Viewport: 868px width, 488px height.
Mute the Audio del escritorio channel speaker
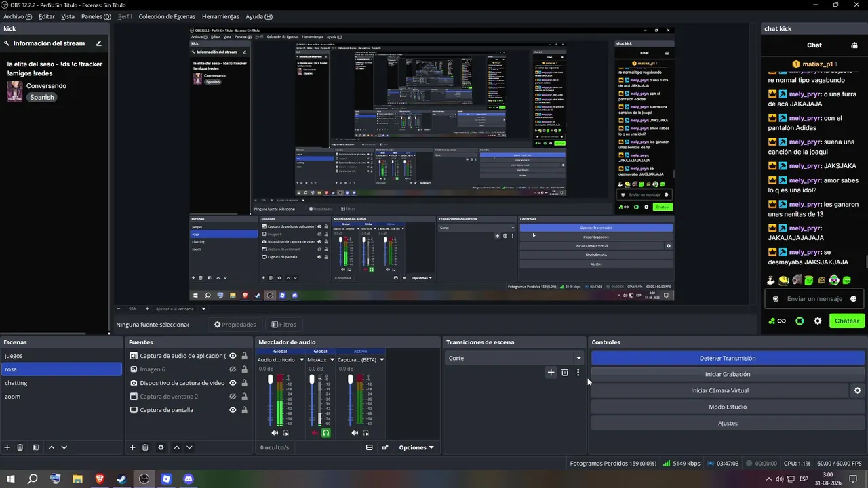click(275, 433)
